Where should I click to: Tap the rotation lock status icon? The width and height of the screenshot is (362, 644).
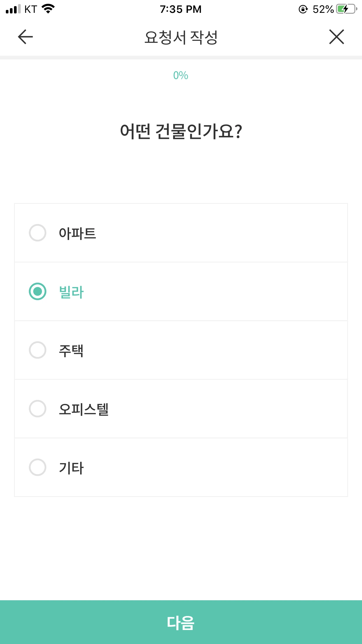coord(303,9)
